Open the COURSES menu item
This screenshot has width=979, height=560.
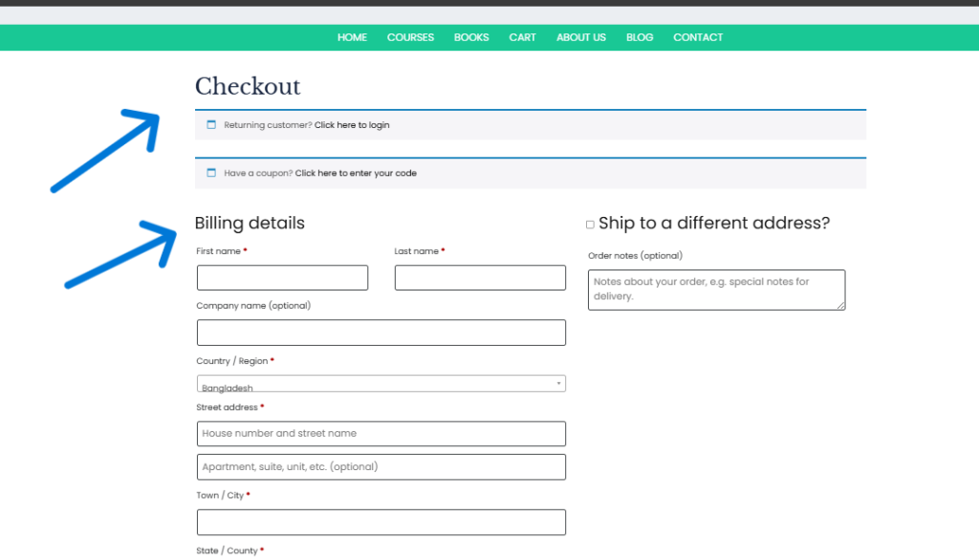tap(410, 37)
